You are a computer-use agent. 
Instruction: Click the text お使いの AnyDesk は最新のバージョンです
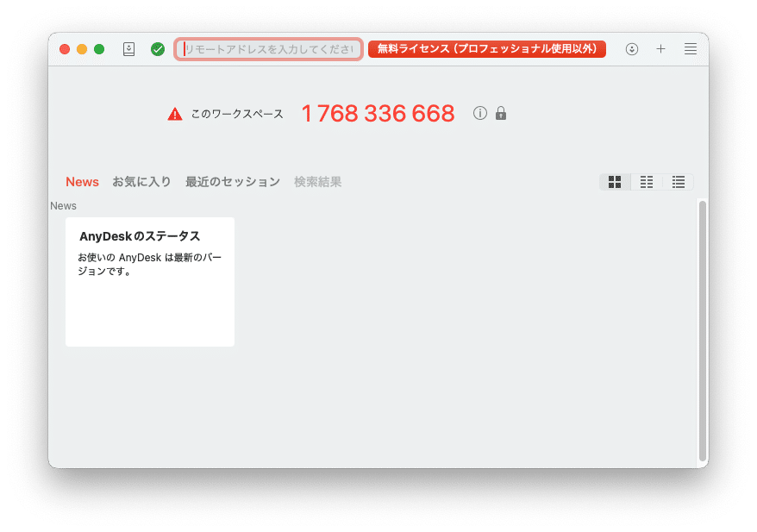pyautogui.click(x=150, y=265)
